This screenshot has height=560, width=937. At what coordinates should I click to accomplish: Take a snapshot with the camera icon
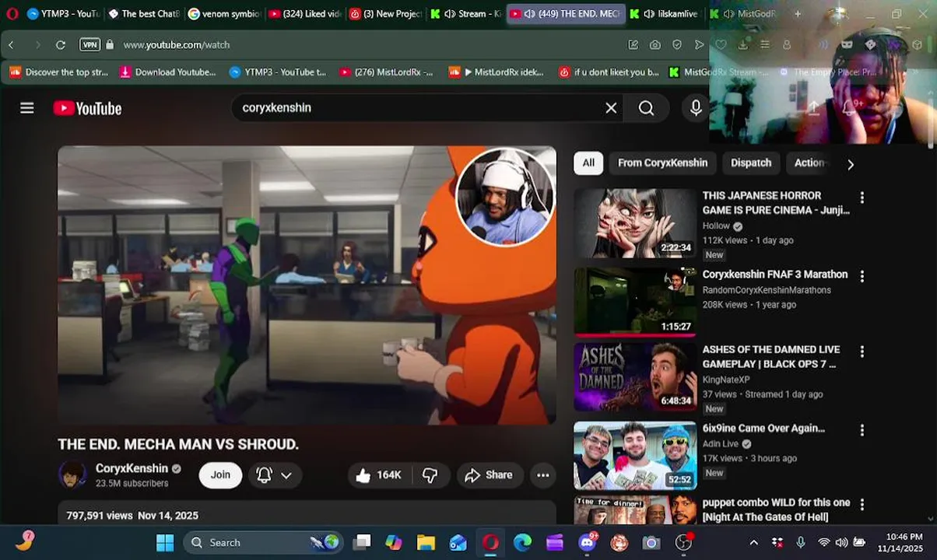pyautogui.click(x=655, y=45)
